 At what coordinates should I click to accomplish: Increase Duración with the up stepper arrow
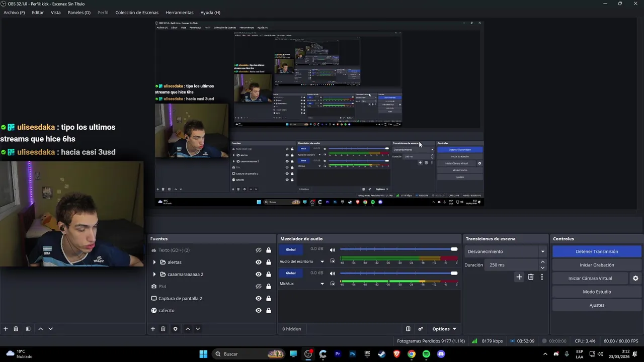click(x=542, y=262)
